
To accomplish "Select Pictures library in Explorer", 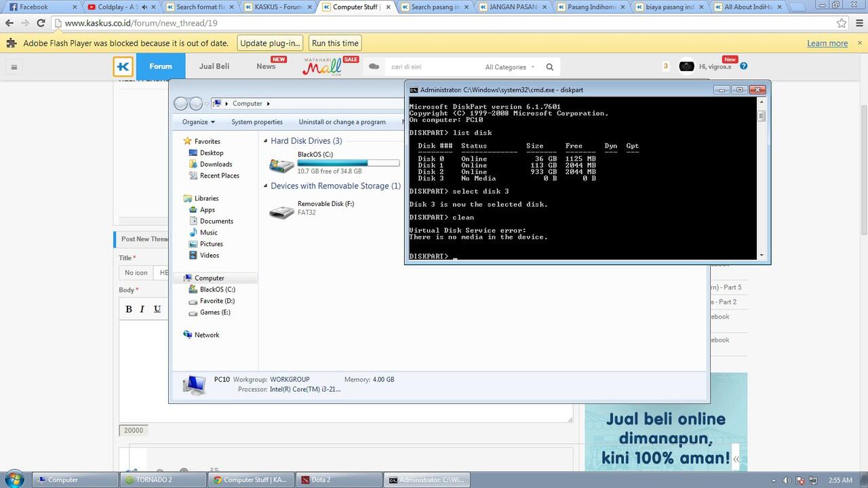I will 211,244.
